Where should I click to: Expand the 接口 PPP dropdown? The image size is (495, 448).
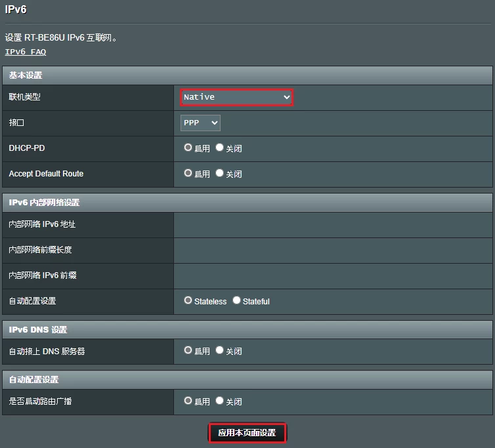[200, 123]
